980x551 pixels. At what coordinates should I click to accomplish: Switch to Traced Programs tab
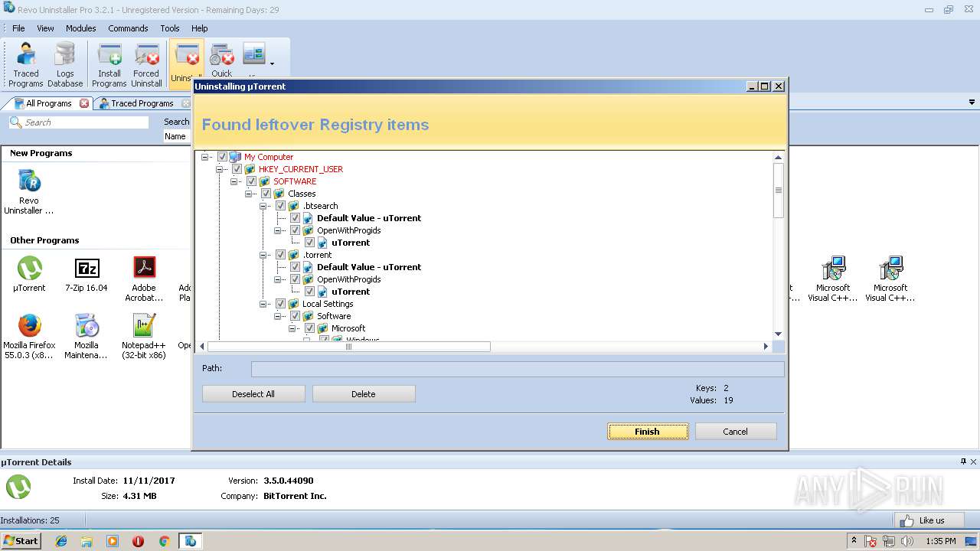142,103
